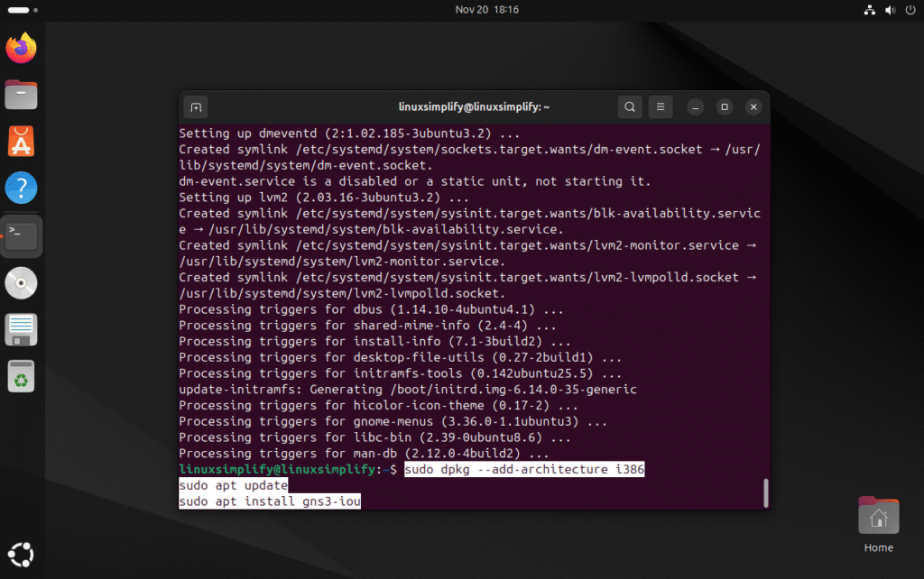This screenshot has width=924, height=579.
Task: Open the floppy disk utility in the dock
Action: 21,329
